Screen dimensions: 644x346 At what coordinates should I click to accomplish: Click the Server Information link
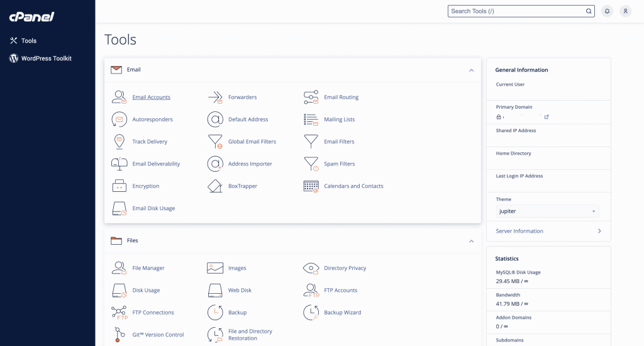[x=519, y=231]
